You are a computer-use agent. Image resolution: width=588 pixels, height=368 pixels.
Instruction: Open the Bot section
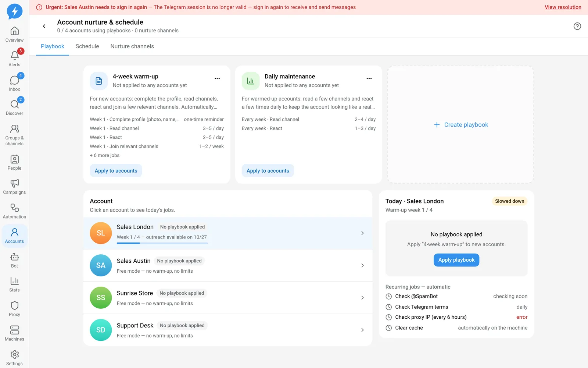14,261
